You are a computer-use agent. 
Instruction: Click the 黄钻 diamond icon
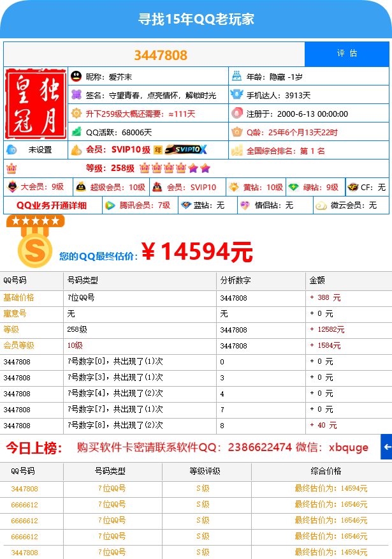pyautogui.click(x=234, y=187)
